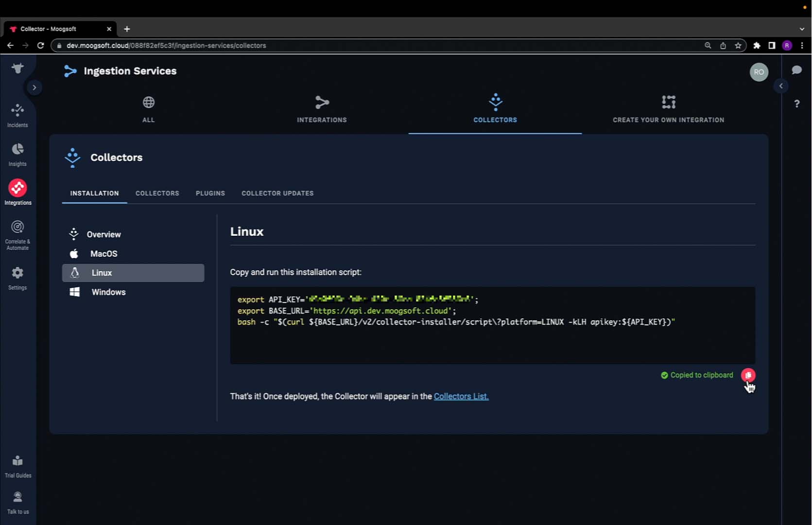This screenshot has width=812, height=525.
Task: Expand browser tab search dropdown
Action: [x=802, y=29]
